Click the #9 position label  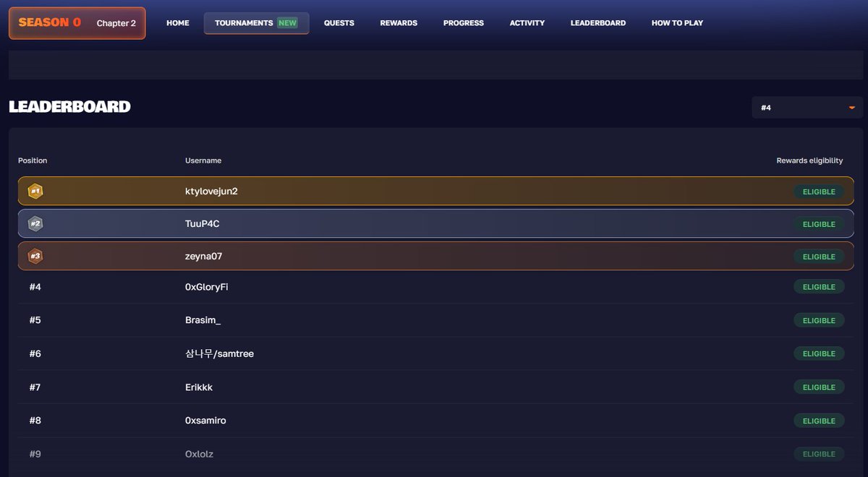(x=35, y=454)
